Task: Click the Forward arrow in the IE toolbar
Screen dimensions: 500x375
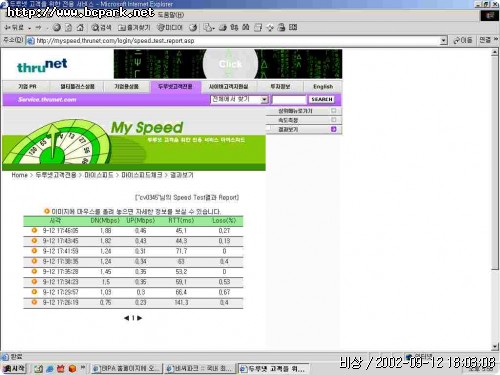Action: coord(38,28)
